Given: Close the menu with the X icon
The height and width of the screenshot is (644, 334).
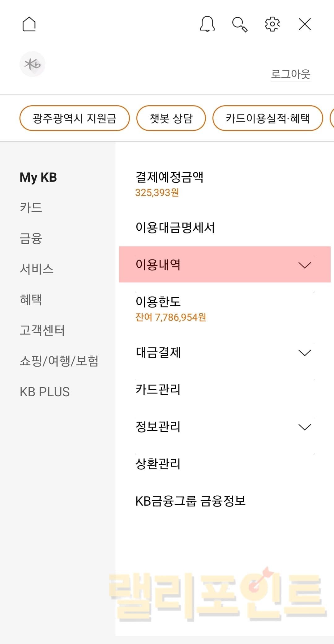Looking at the screenshot, I should pyautogui.click(x=305, y=24).
